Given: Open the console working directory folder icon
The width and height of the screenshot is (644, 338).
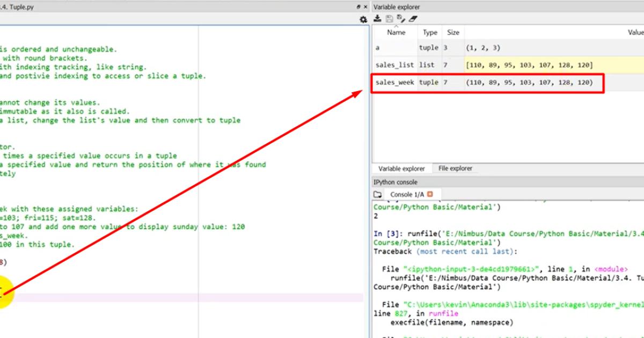Looking at the screenshot, I should (378, 194).
